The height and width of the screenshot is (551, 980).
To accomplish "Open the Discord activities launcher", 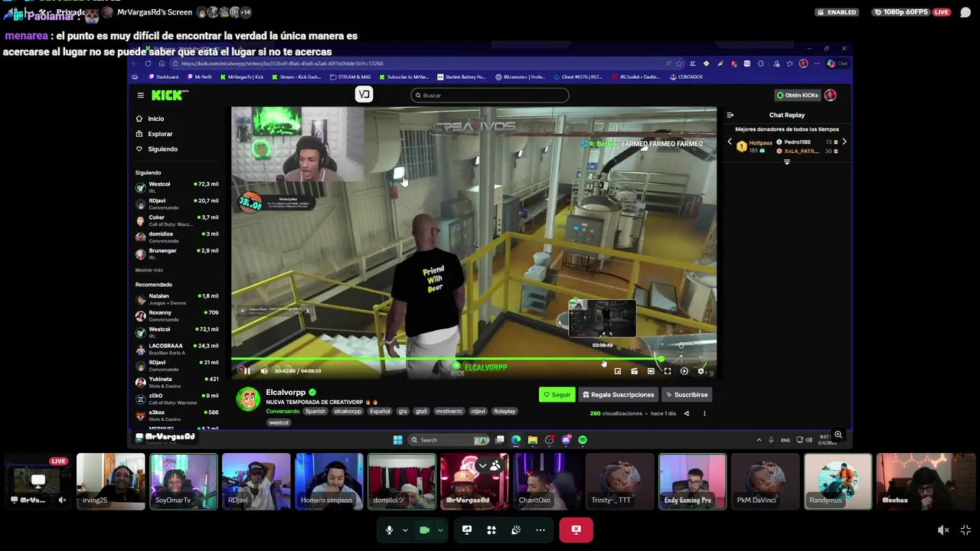I will coord(492,530).
